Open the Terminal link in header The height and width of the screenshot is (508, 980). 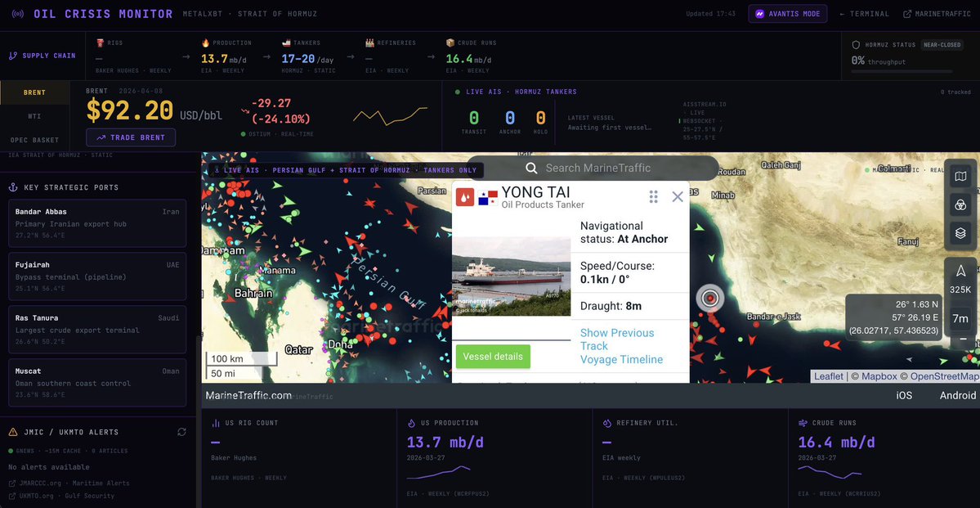pos(865,14)
